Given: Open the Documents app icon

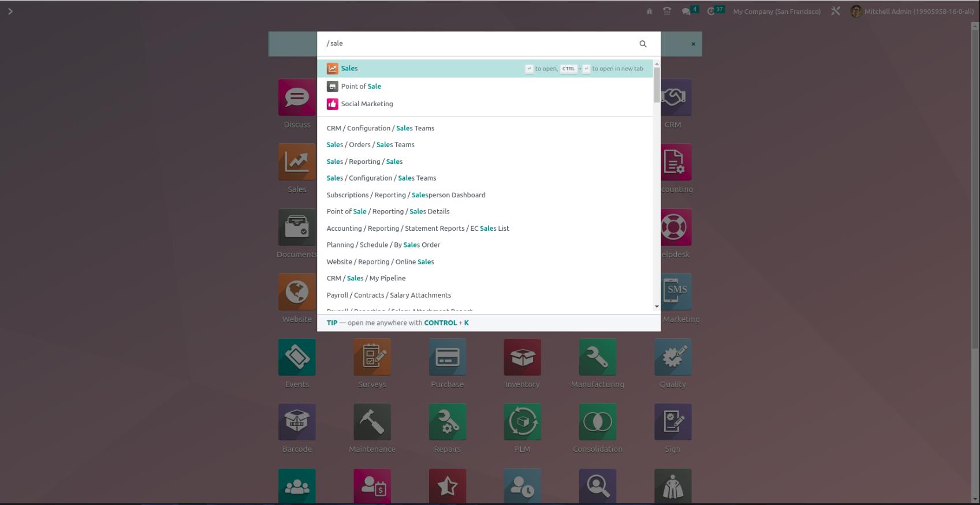Looking at the screenshot, I should pyautogui.click(x=297, y=227).
